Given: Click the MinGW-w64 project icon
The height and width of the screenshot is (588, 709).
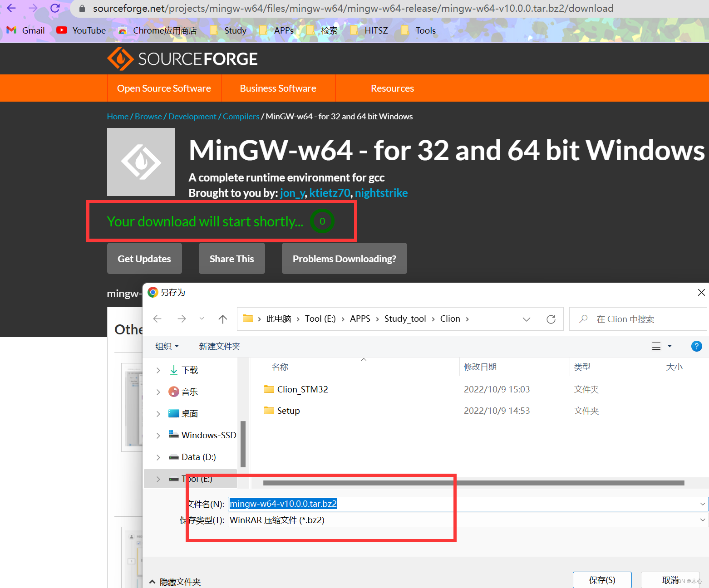Looking at the screenshot, I should [141, 162].
